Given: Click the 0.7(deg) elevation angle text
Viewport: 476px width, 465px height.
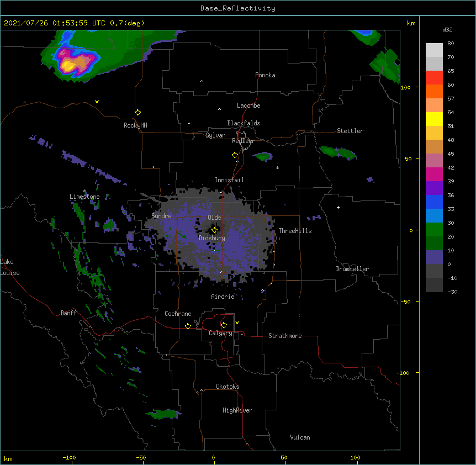Looking at the screenshot, I should pos(127,23).
